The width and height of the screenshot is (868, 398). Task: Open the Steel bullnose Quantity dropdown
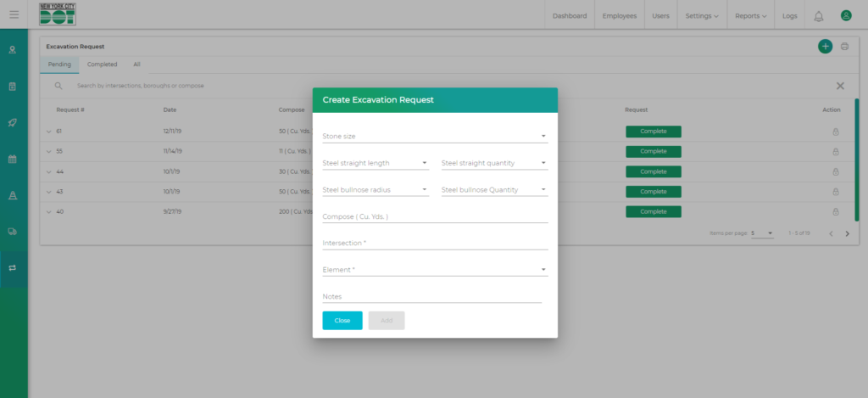pos(494,190)
